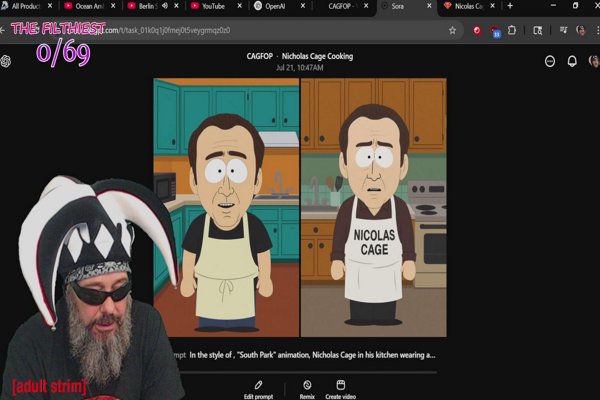This screenshot has width=600, height=400.
Task: Open the left image with teal kitchen cabinets
Action: coord(226,207)
